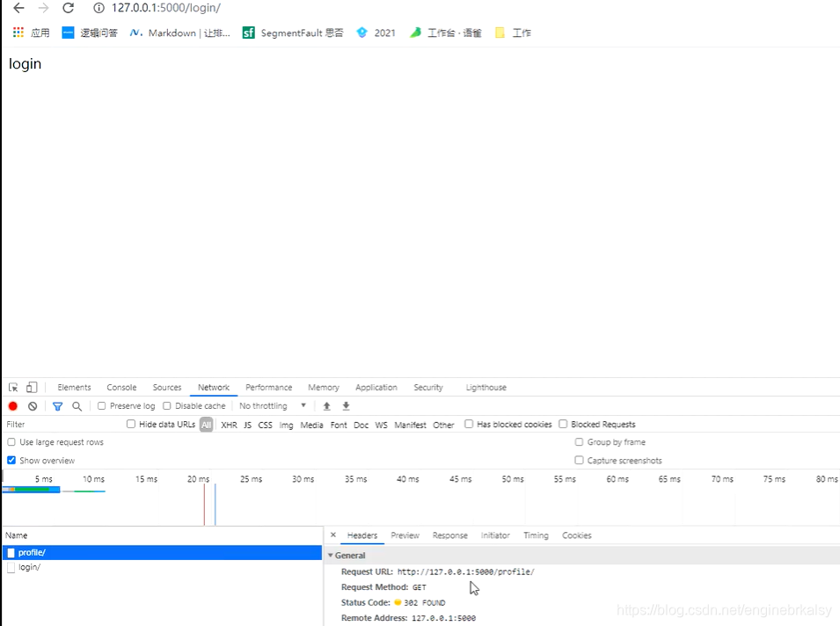This screenshot has width=840, height=626.
Task: Select the Network tab
Action: 214,387
